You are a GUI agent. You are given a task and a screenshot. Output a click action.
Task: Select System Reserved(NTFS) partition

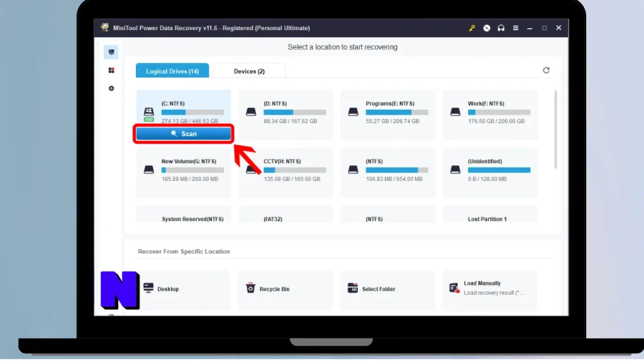[x=184, y=215]
